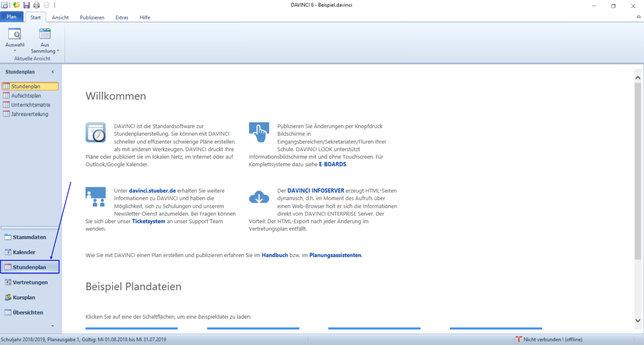Open the Plan file tab

click(11, 17)
